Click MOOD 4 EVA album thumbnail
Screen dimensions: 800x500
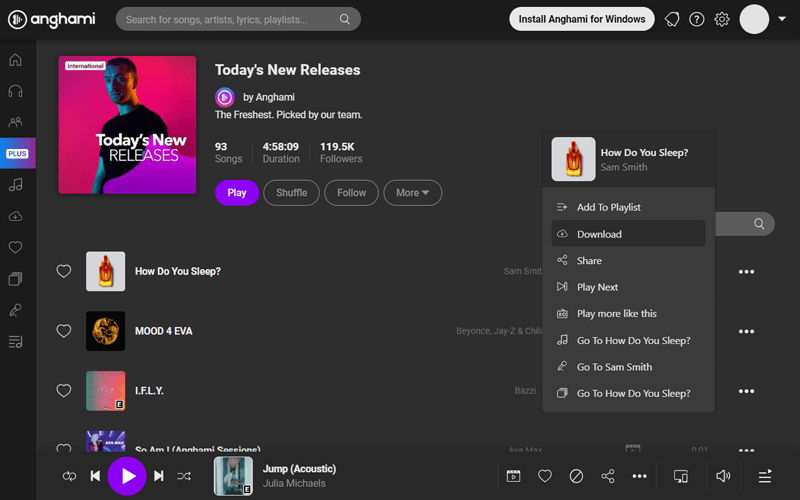pyautogui.click(x=106, y=331)
